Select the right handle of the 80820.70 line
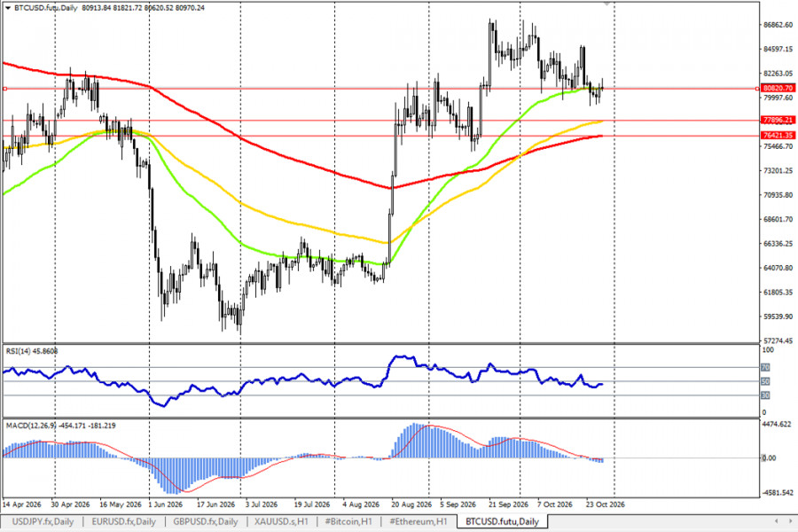Image resolution: width=798 pixels, height=532 pixels. click(x=758, y=89)
